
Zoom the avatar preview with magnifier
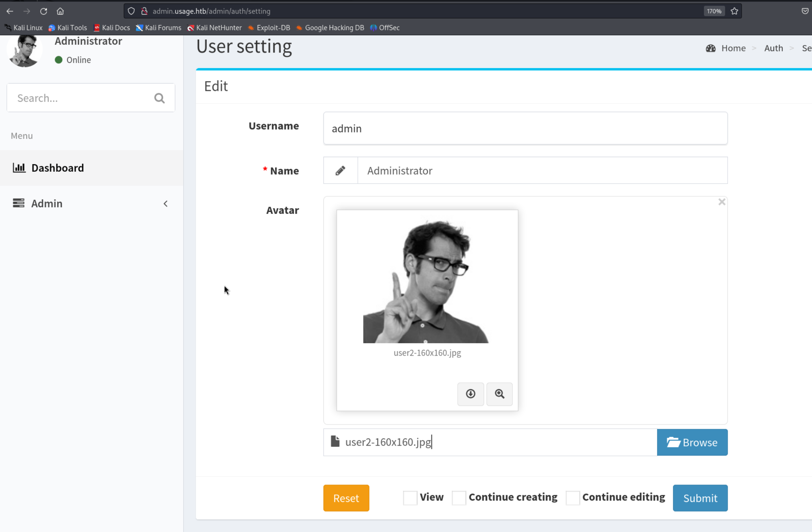[x=500, y=394]
